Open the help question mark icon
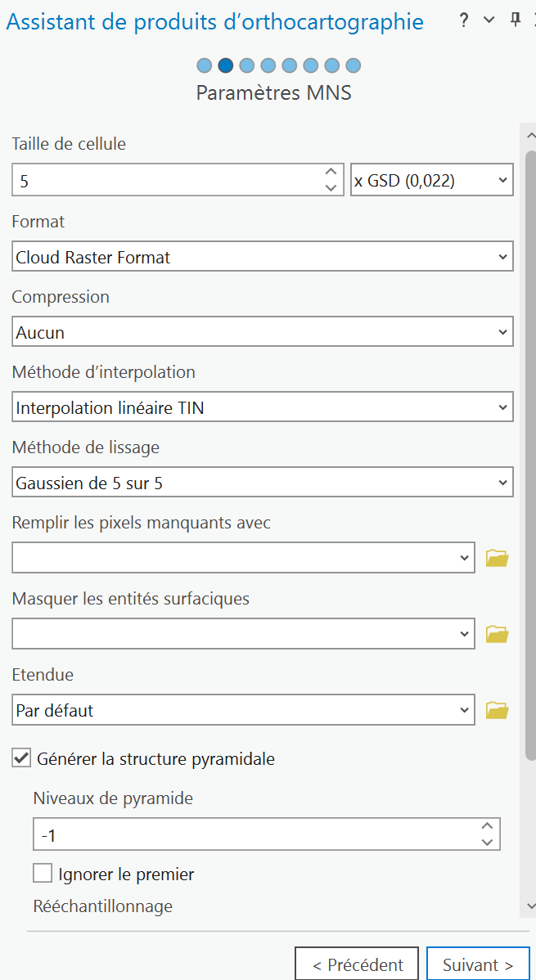Viewport: 536px width, 980px height. pyautogui.click(x=464, y=20)
